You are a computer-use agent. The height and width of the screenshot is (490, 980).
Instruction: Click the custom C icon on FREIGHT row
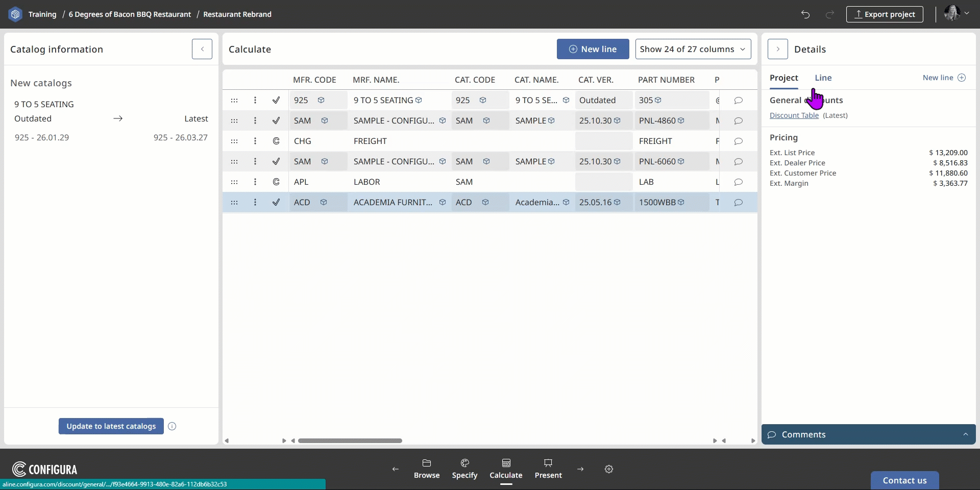click(x=276, y=141)
